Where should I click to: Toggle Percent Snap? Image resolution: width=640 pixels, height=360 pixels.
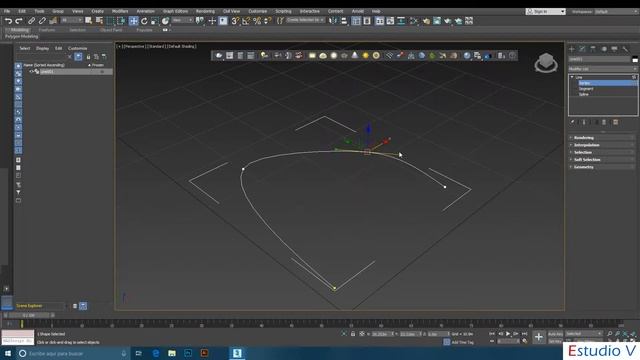[257, 21]
